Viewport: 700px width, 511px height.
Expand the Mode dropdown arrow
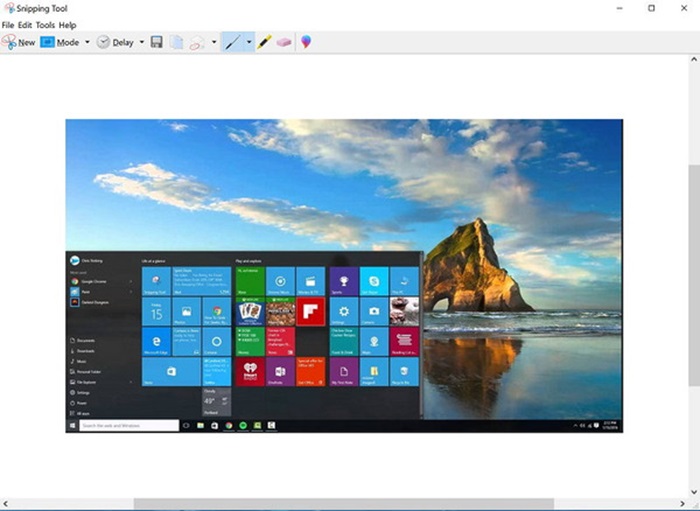click(x=87, y=42)
